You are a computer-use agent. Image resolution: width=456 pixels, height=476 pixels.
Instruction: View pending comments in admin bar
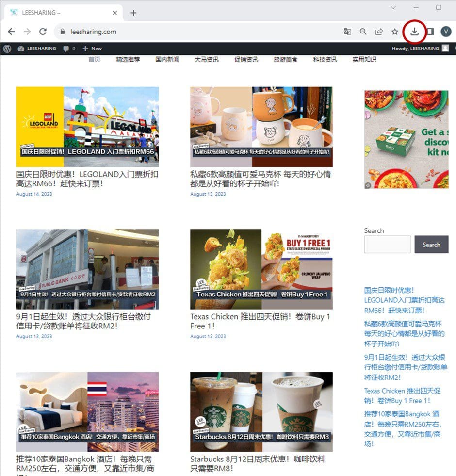69,49
